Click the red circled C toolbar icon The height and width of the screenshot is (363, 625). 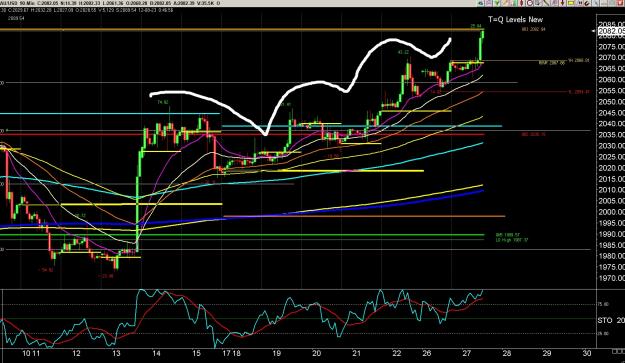530,3
